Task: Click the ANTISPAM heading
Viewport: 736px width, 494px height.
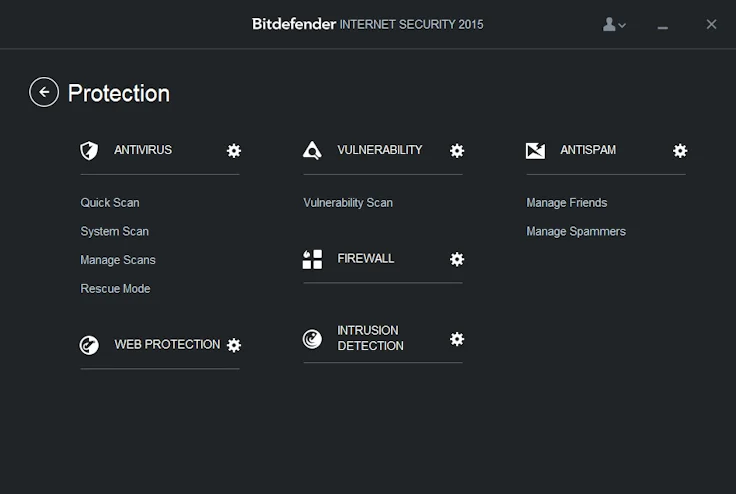Action: (x=588, y=150)
